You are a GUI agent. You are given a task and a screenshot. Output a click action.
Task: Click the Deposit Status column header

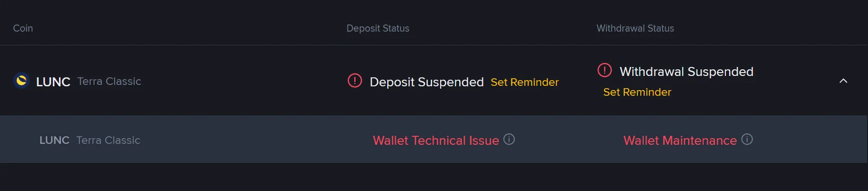pyautogui.click(x=378, y=28)
